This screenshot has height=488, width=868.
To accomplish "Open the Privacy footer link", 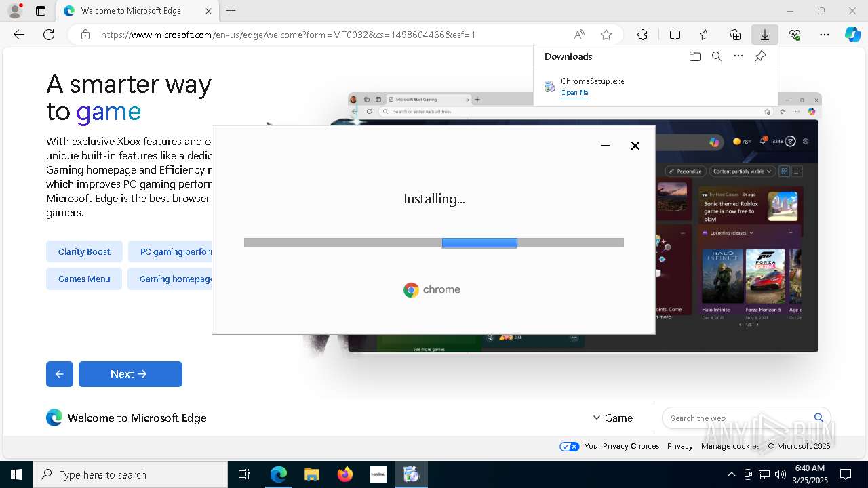I will tap(680, 446).
